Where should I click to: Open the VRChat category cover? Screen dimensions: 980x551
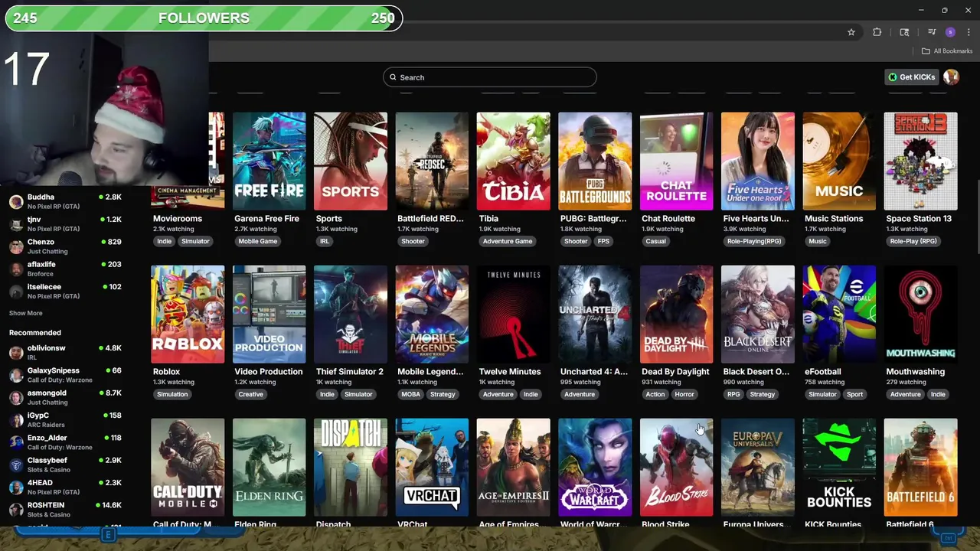[432, 467]
